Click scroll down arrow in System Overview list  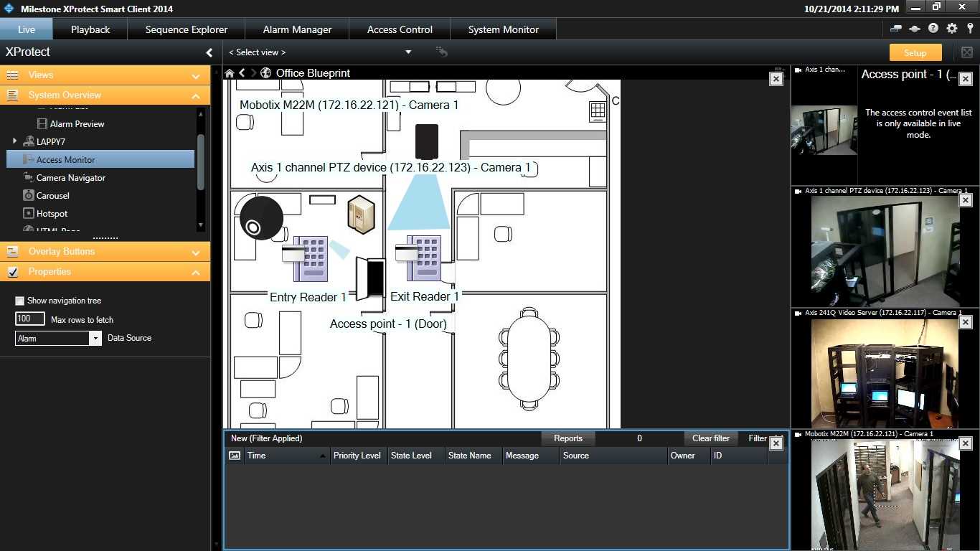(x=201, y=226)
